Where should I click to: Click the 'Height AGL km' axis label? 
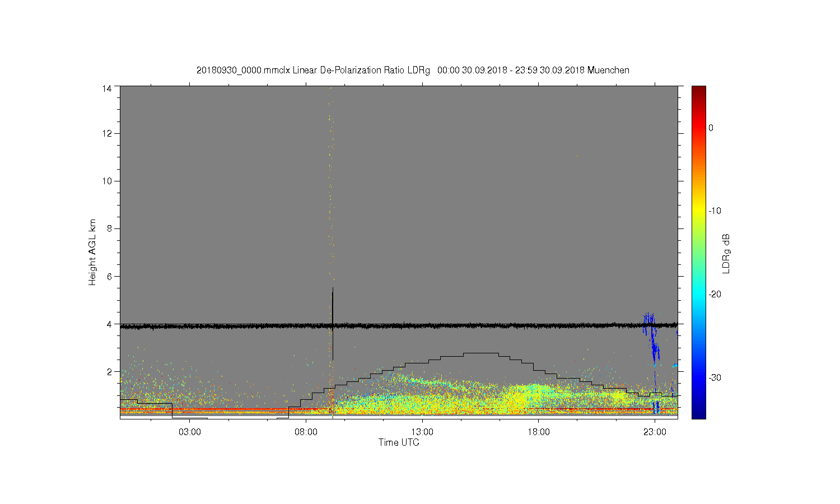tap(92, 252)
